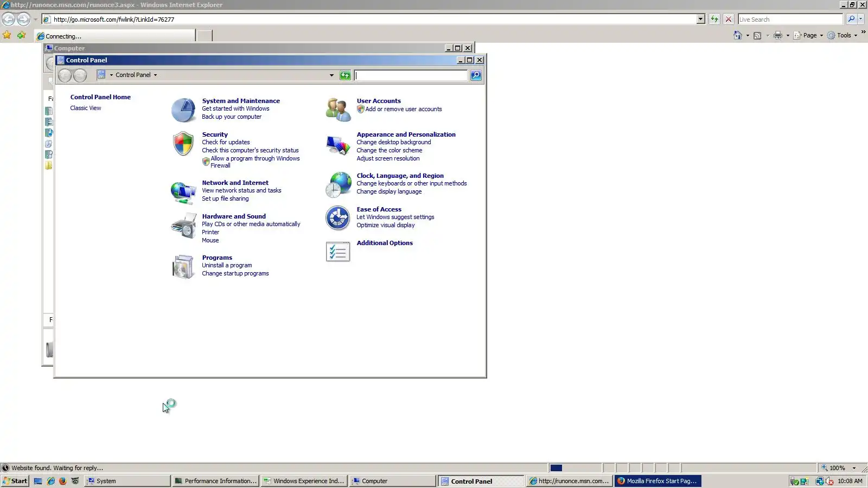Switch to System window in taskbar
This screenshot has width=868, height=488.
128,481
